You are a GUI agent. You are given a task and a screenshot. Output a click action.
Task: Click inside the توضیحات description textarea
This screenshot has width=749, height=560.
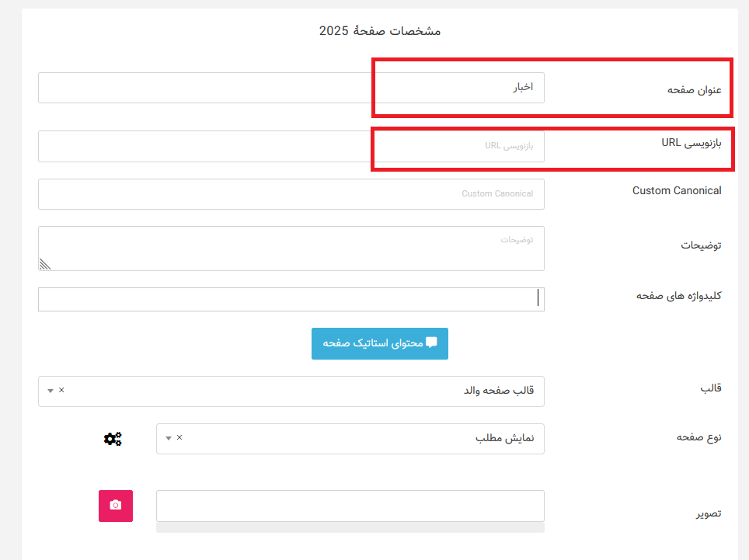pyautogui.click(x=311, y=247)
